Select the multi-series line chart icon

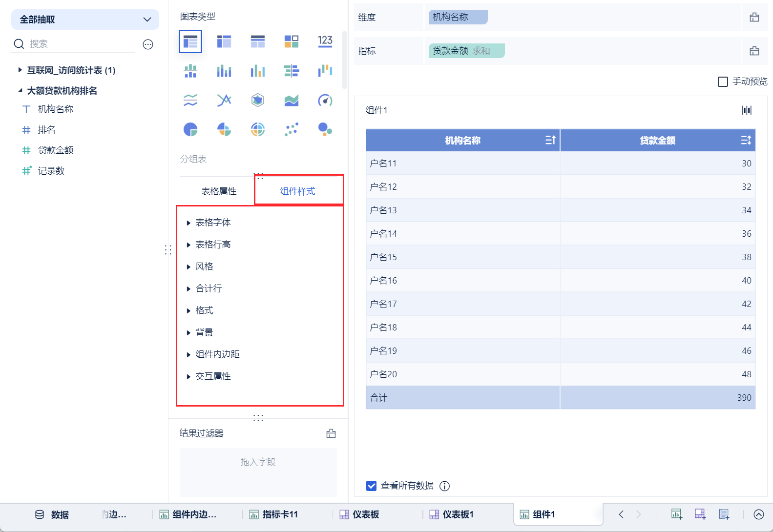224,101
